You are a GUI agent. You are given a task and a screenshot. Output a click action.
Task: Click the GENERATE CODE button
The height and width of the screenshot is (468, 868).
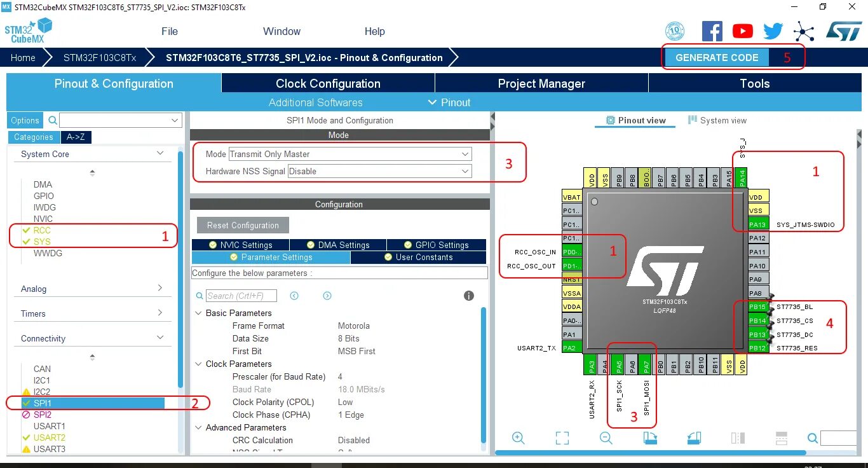click(x=717, y=57)
